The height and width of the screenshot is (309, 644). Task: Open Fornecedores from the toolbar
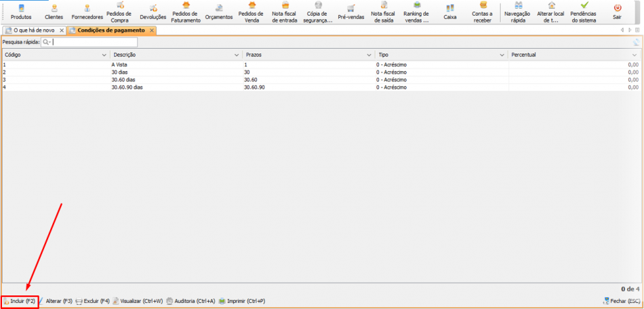coord(88,12)
